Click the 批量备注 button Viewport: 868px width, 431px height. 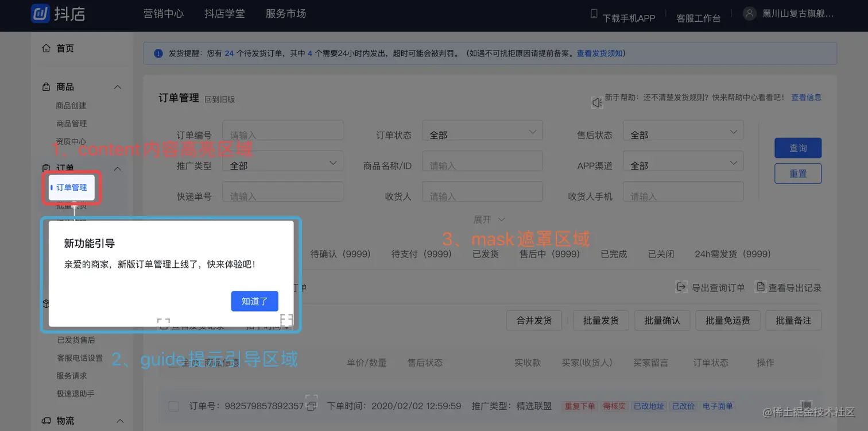794,321
